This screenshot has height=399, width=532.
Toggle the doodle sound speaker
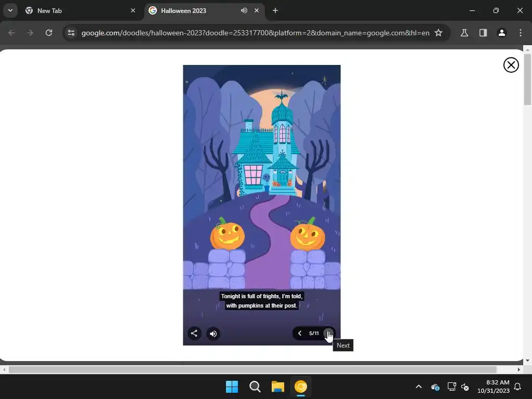pos(213,334)
